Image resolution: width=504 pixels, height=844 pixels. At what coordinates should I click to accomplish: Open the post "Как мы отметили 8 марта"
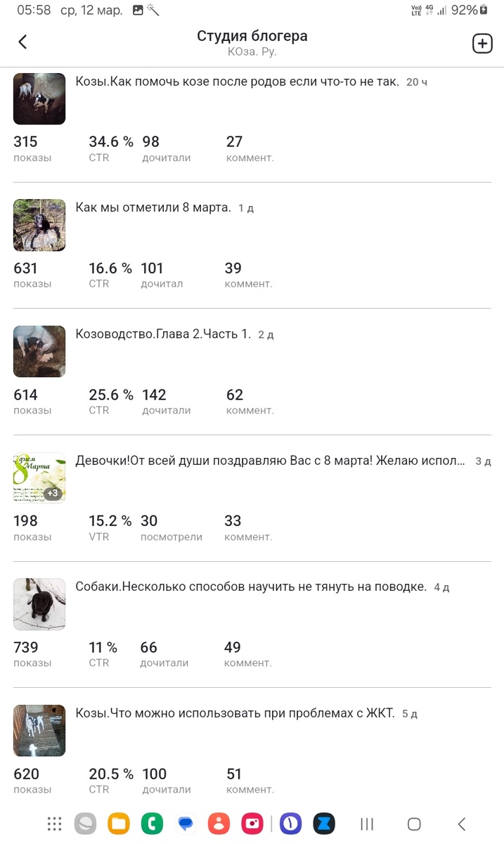click(153, 207)
